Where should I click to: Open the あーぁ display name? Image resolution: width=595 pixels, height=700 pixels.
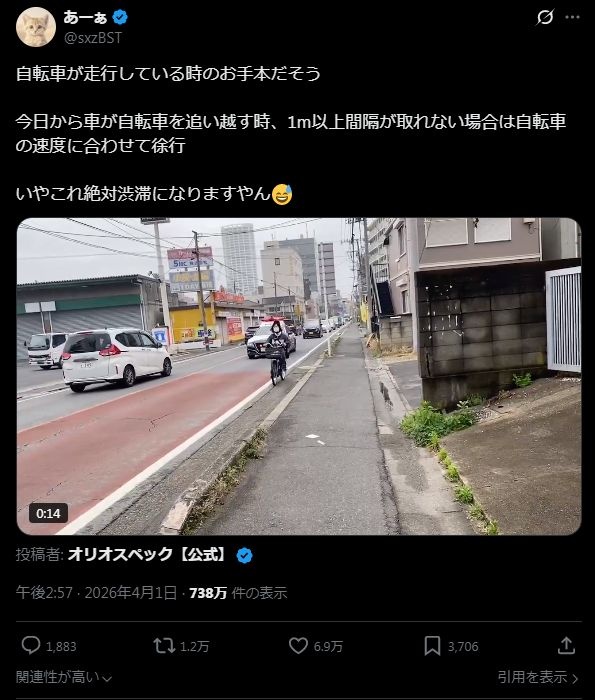tap(85, 17)
